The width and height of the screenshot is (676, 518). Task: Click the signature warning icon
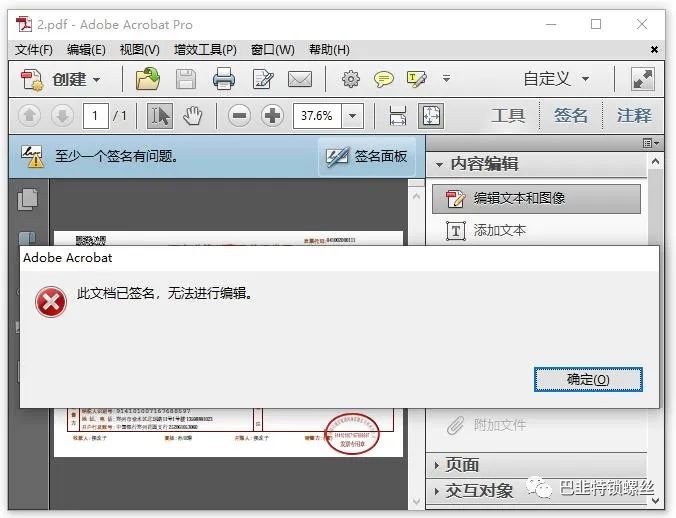(x=33, y=156)
